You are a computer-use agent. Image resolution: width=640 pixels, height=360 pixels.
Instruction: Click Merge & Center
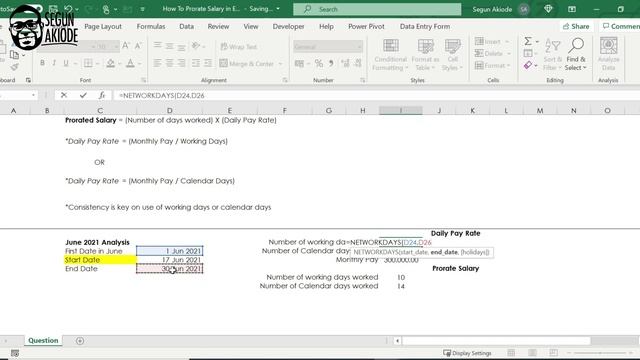coord(247,64)
